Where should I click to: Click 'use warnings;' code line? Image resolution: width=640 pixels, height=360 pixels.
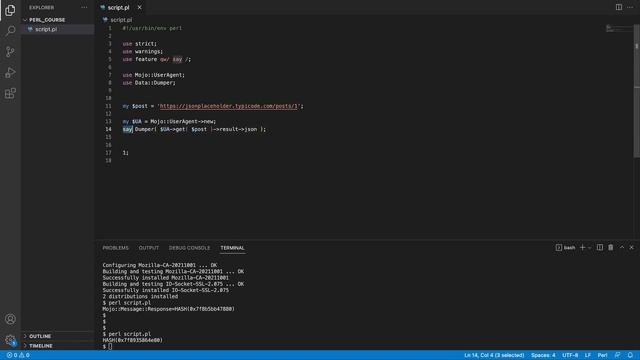pyautogui.click(x=142, y=51)
